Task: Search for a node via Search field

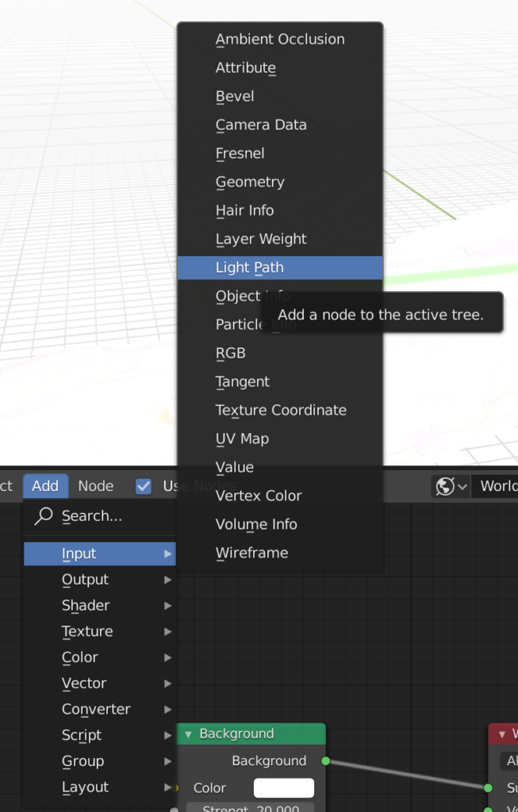Action: tap(99, 515)
